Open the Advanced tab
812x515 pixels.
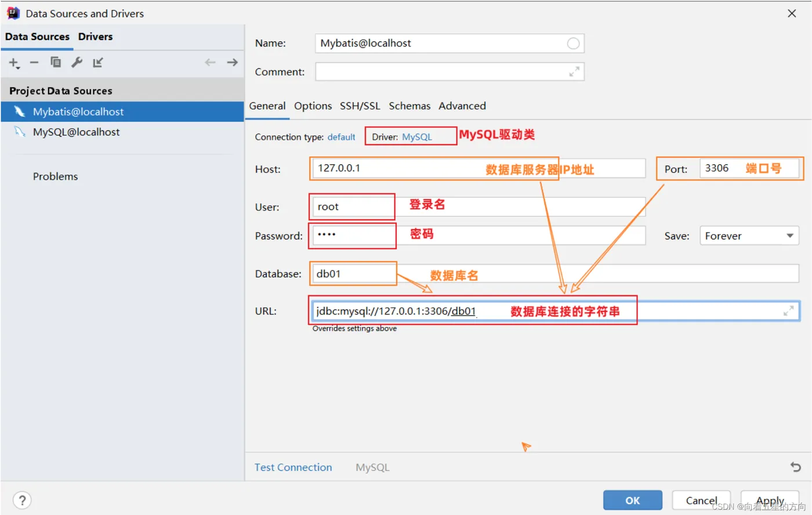[462, 106]
